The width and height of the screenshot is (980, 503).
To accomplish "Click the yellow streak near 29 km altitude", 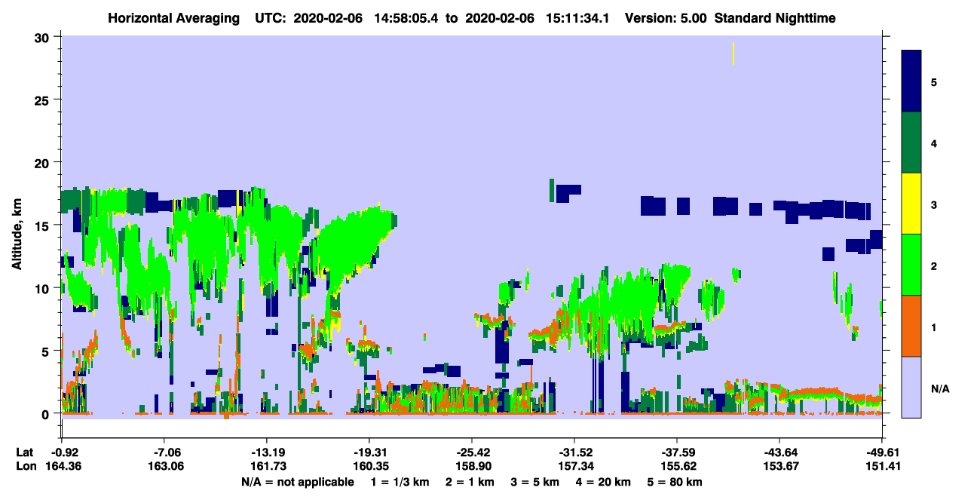I will pyautogui.click(x=733, y=53).
